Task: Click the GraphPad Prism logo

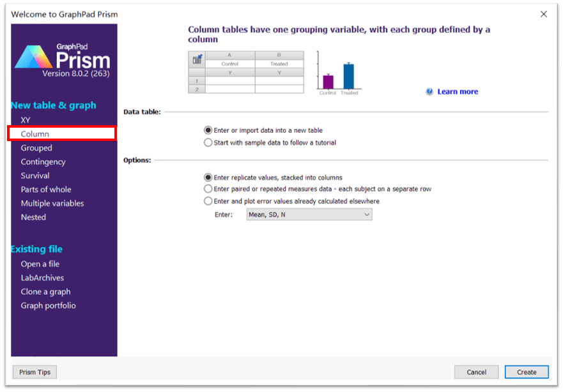Action: (x=63, y=61)
